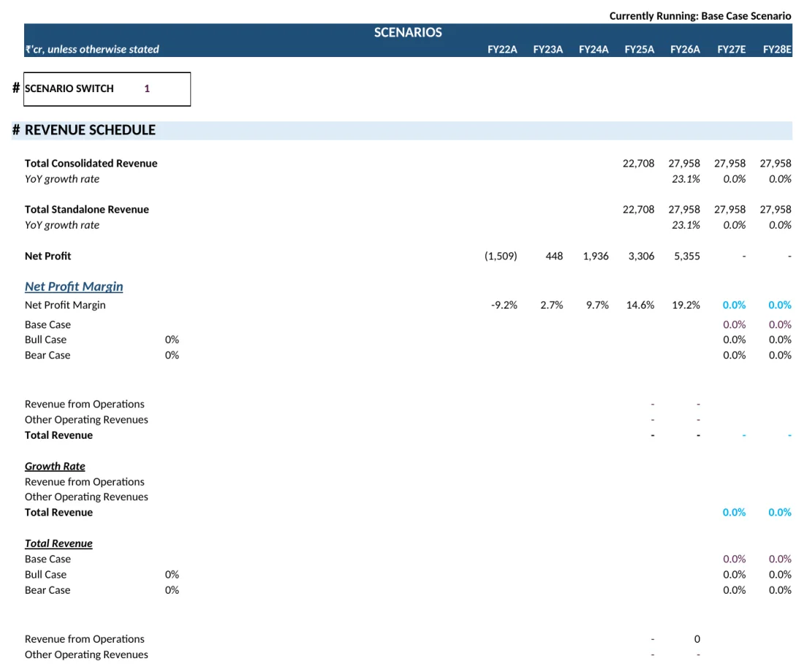The height and width of the screenshot is (672, 804).
Task: Open the underlined Net Profit Margin heading link
Action: (x=74, y=286)
